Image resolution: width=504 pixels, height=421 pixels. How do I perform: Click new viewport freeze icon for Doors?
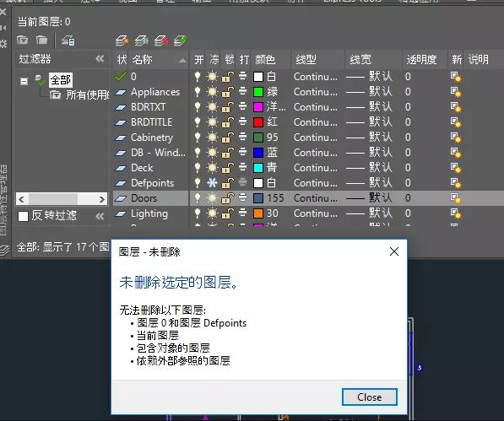(456, 198)
